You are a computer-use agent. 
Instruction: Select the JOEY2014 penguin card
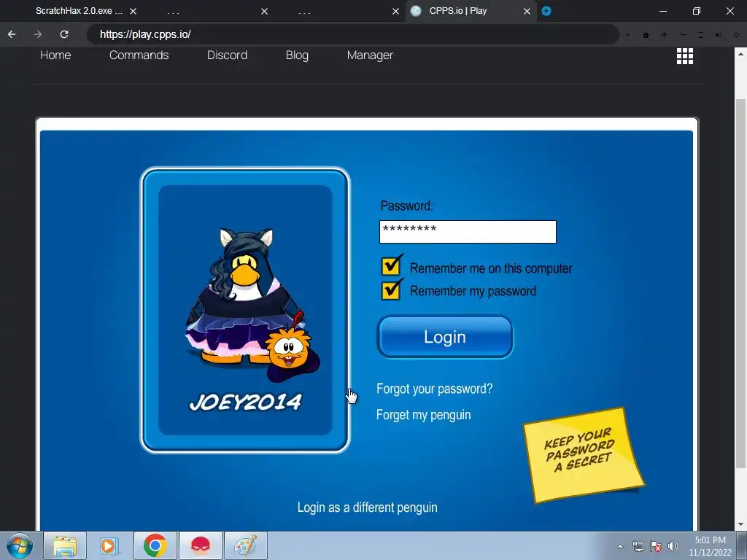[x=245, y=310]
